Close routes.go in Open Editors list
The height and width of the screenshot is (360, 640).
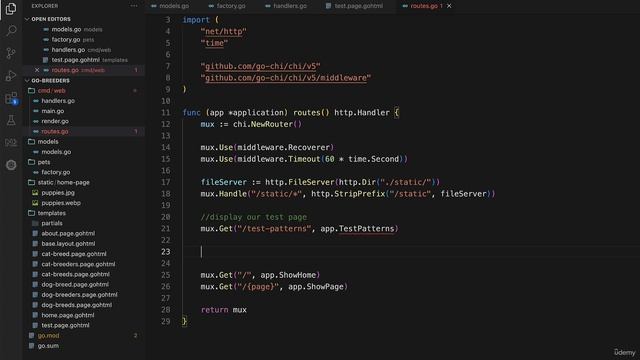coord(37,70)
